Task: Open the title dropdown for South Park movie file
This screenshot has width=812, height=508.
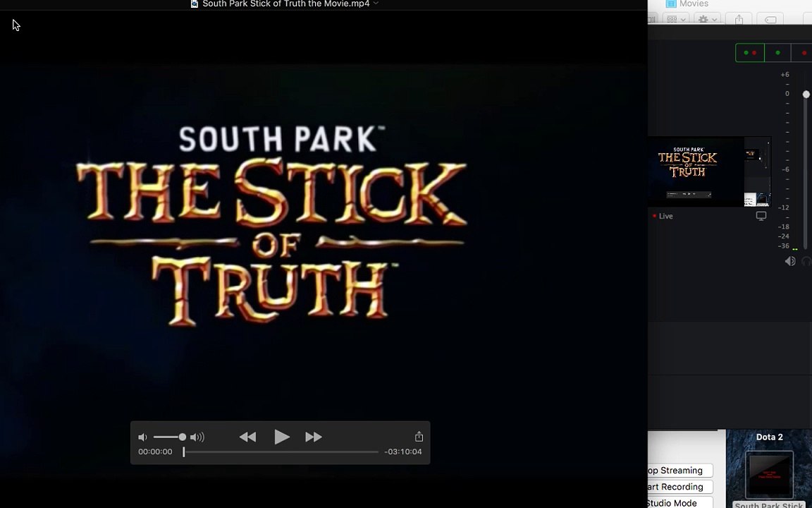Action: (376, 4)
